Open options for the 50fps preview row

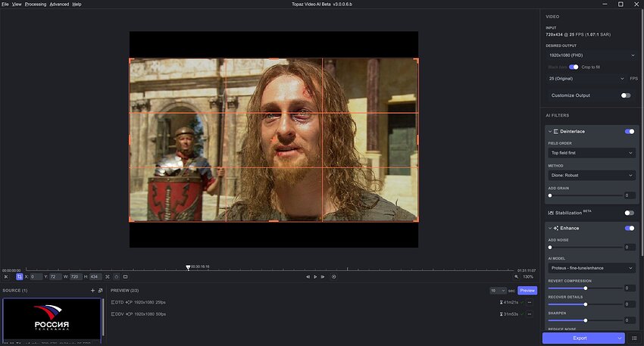click(x=530, y=314)
